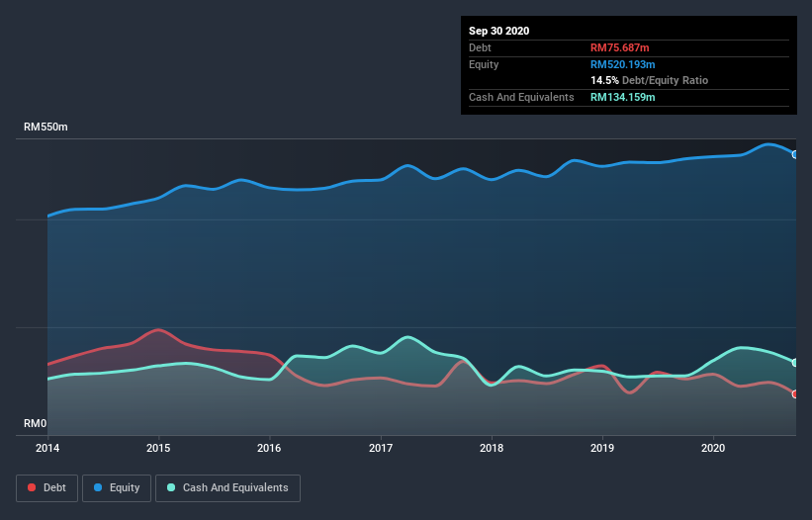Select the 2018 x-axis label
Screen dimensions: 812x520
(492, 448)
